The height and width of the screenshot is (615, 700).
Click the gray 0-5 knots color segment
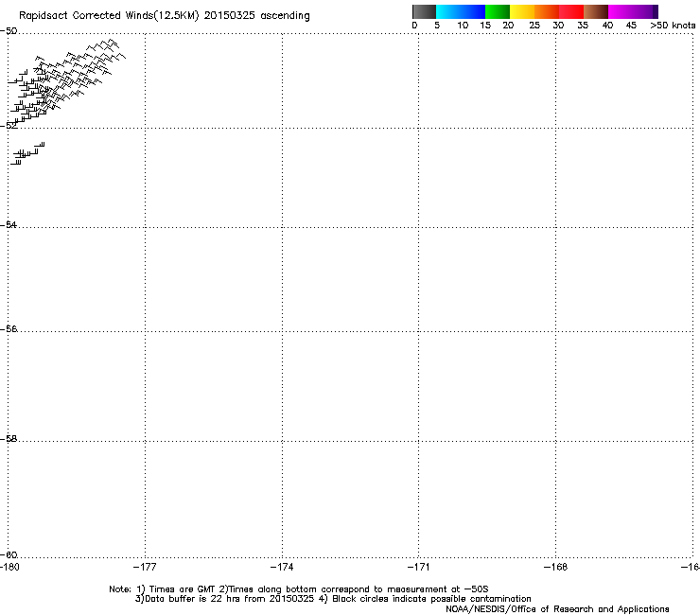(x=424, y=11)
